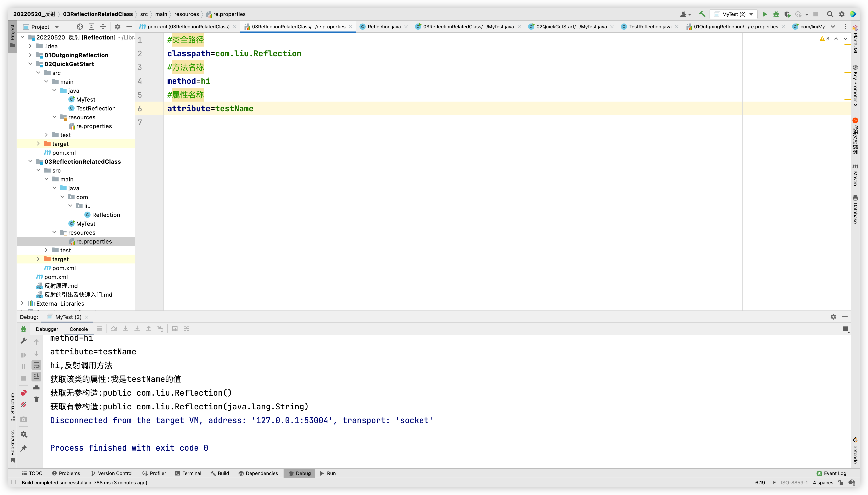Show hidden editor tabs dropdown arrow

[833, 27]
